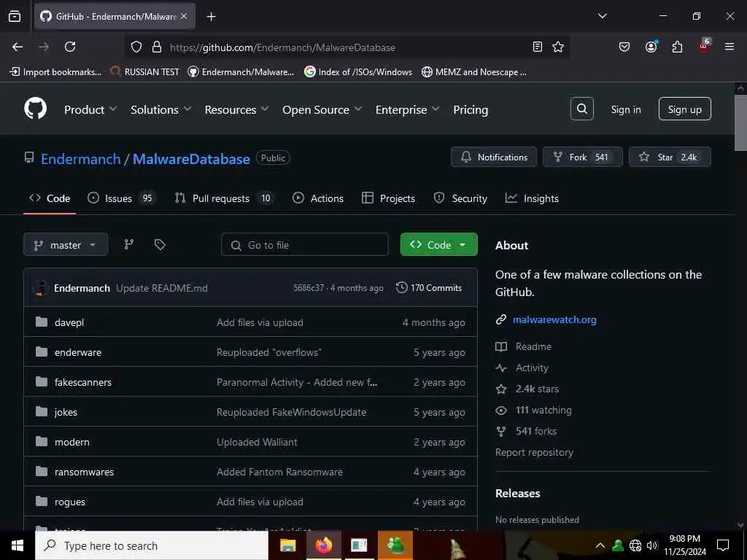Open the enderware folder
The height and width of the screenshot is (560, 747).
[x=78, y=352]
